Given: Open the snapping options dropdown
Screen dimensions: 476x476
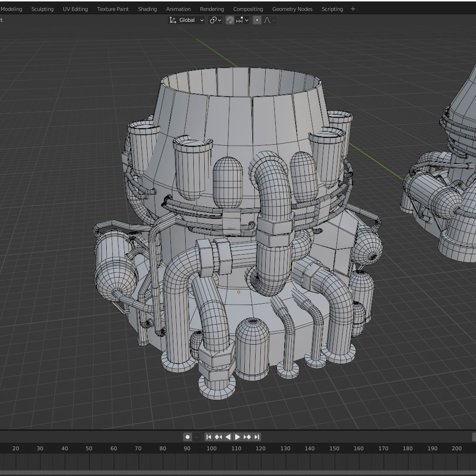Looking at the screenshot, I should tap(242, 20).
